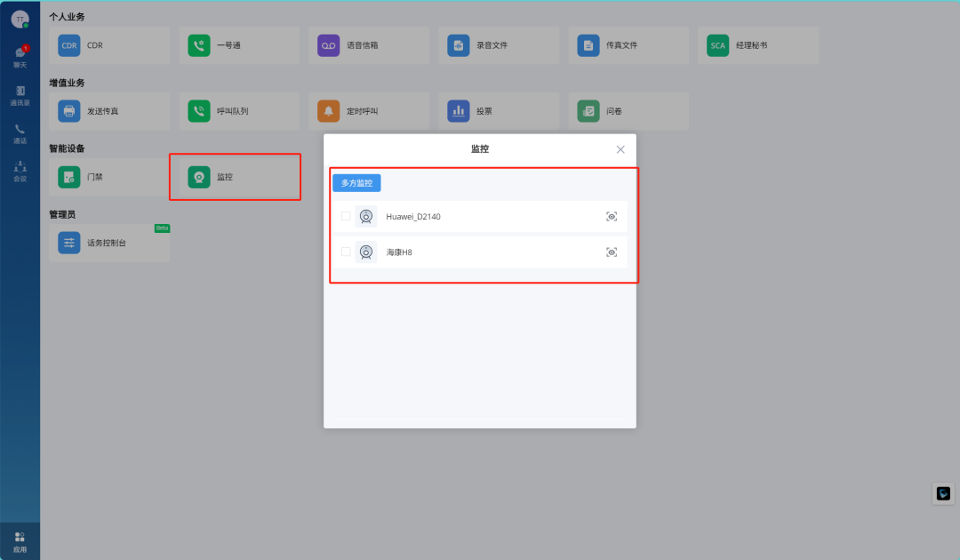Open the CDR app tile
This screenshot has width=960, height=560.
pos(109,45)
